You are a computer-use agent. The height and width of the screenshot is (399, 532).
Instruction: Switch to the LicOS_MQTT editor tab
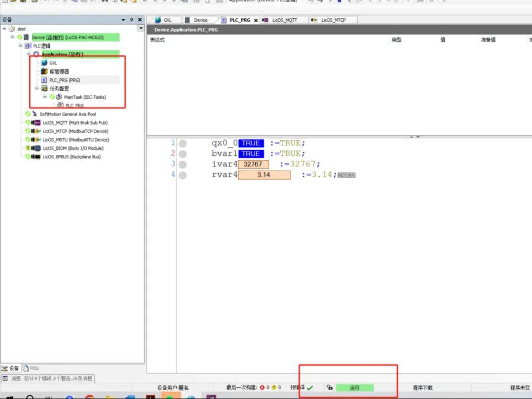pyautogui.click(x=284, y=20)
